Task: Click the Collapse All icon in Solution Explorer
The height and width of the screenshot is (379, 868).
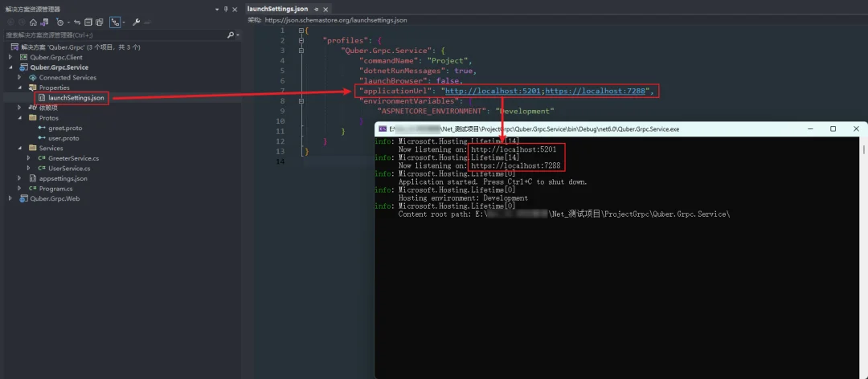Action: [x=88, y=22]
